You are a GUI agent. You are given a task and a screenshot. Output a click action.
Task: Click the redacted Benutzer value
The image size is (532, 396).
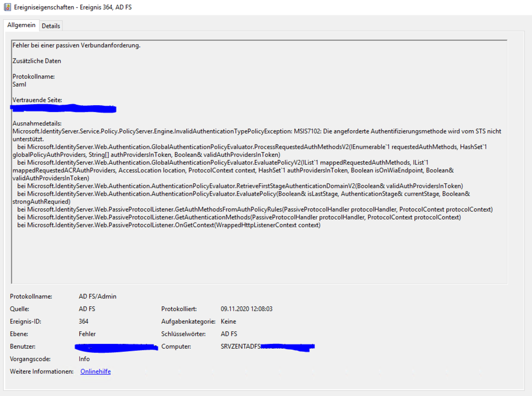117,347
